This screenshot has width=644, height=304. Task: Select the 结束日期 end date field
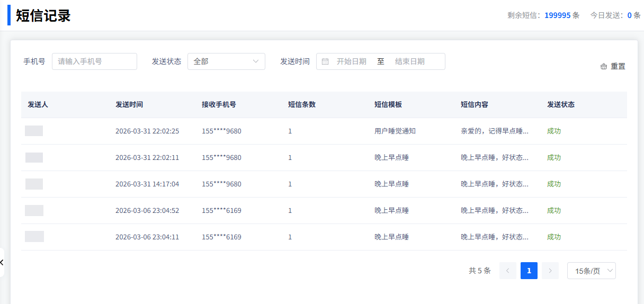point(409,61)
